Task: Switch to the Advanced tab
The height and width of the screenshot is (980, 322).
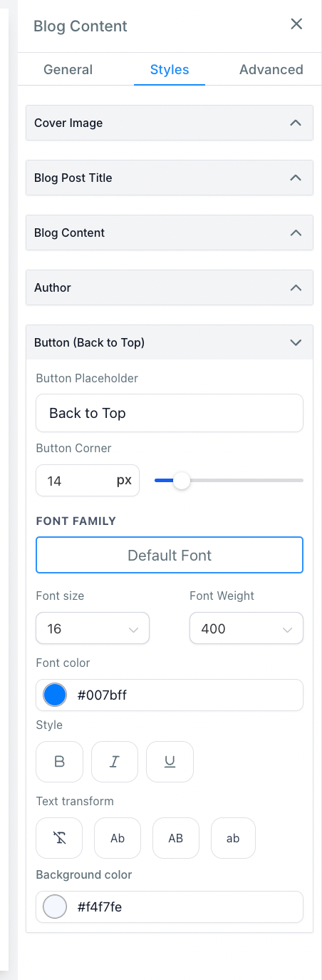Action: [x=271, y=69]
